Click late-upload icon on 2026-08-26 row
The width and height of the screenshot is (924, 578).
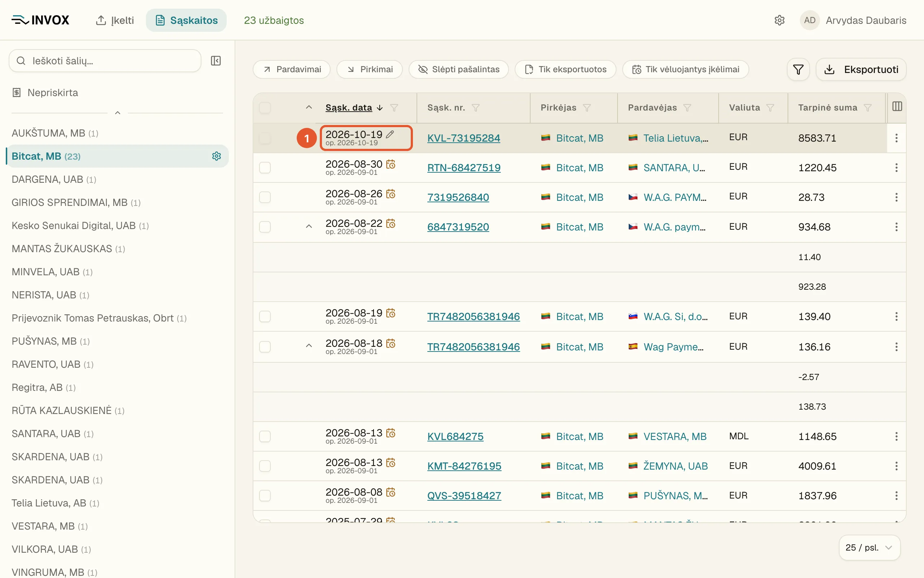[x=391, y=194]
